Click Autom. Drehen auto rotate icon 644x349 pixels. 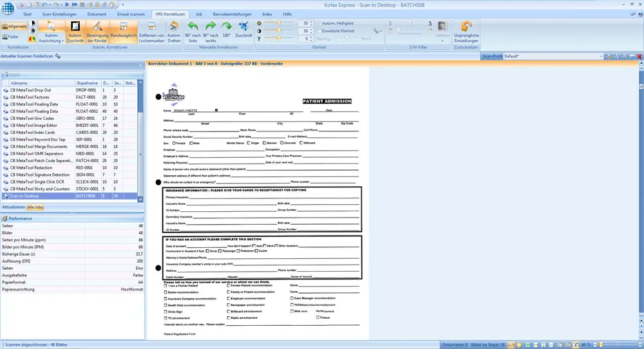pos(174,26)
